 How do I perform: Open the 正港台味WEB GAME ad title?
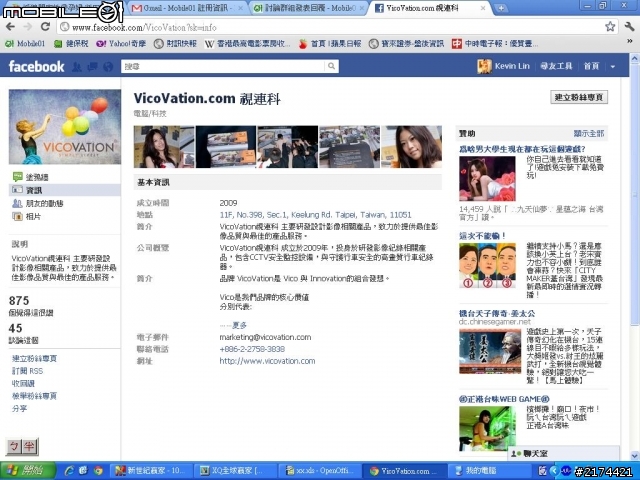(504, 399)
